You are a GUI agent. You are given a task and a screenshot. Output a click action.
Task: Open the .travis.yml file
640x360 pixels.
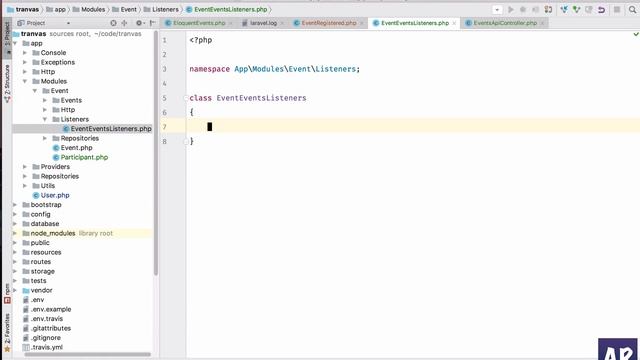pyautogui.click(x=43, y=347)
